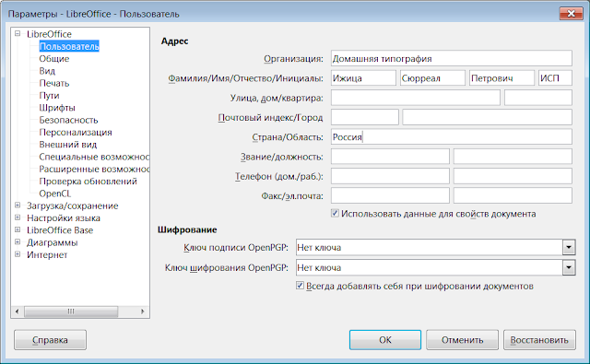
Task: Select Внешний вид in the tree
Action: pyautogui.click(x=68, y=145)
